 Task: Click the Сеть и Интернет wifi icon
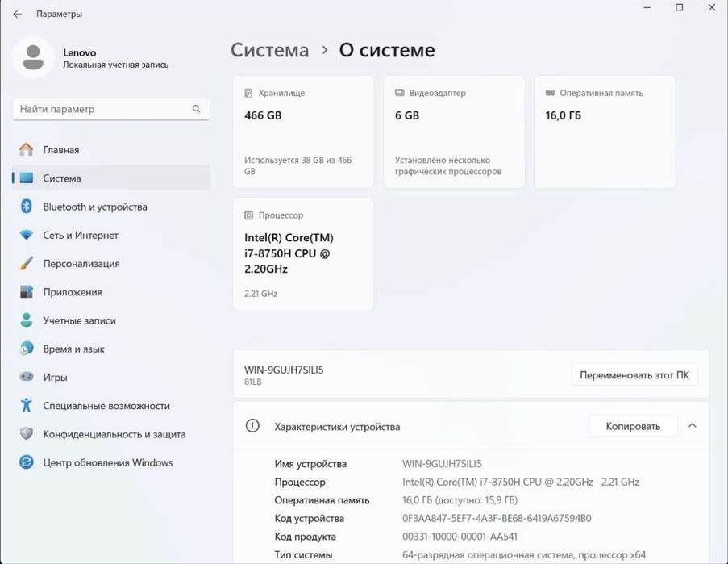coord(27,235)
